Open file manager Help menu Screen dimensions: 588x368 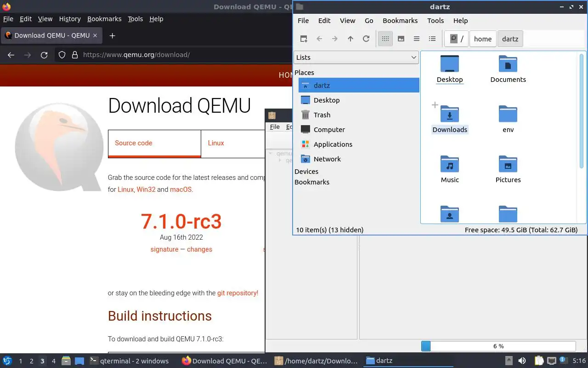coord(460,20)
